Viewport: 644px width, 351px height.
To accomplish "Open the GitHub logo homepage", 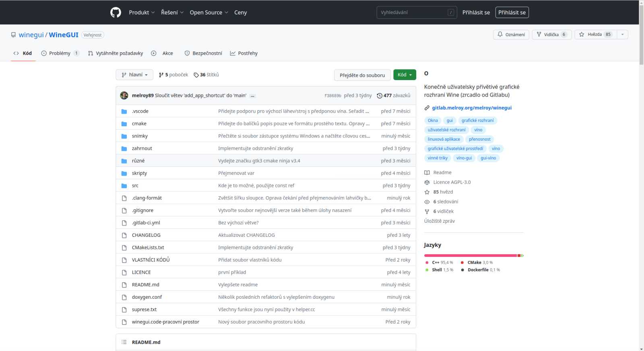I will [116, 12].
